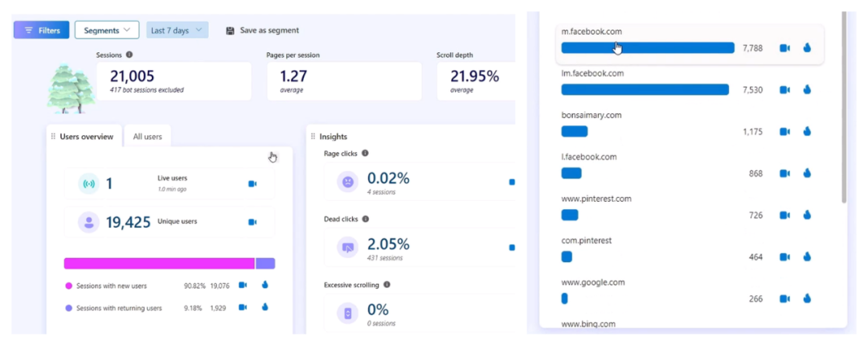Click info icon next to Rage clicks
The width and height of the screenshot is (868, 345).
365,154
